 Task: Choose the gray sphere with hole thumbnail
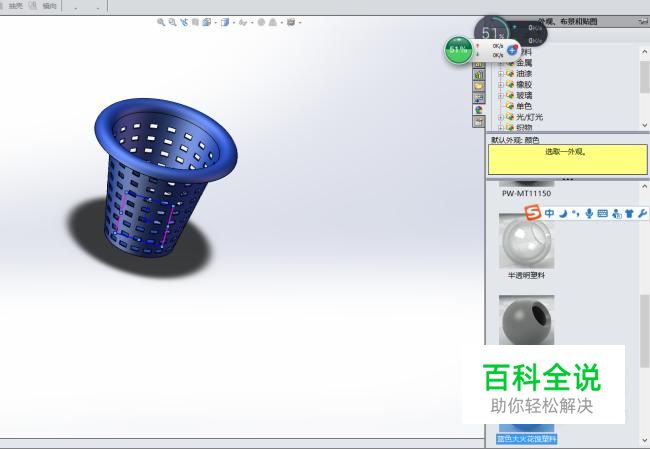(x=526, y=320)
